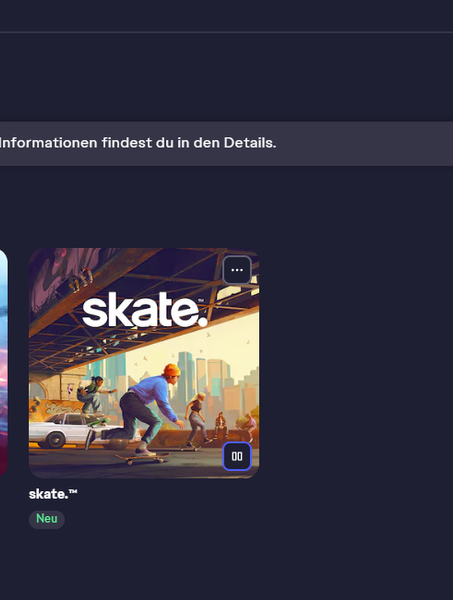The image size is (453, 600).
Task: Click the white skate. logo on cover
Action: [145, 310]
